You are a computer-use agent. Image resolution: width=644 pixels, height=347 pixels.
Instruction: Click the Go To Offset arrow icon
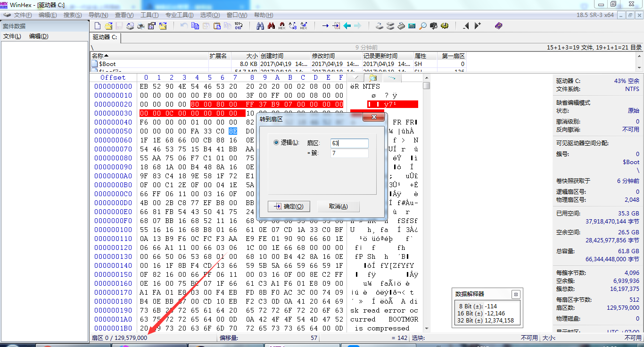coord(326,26)
